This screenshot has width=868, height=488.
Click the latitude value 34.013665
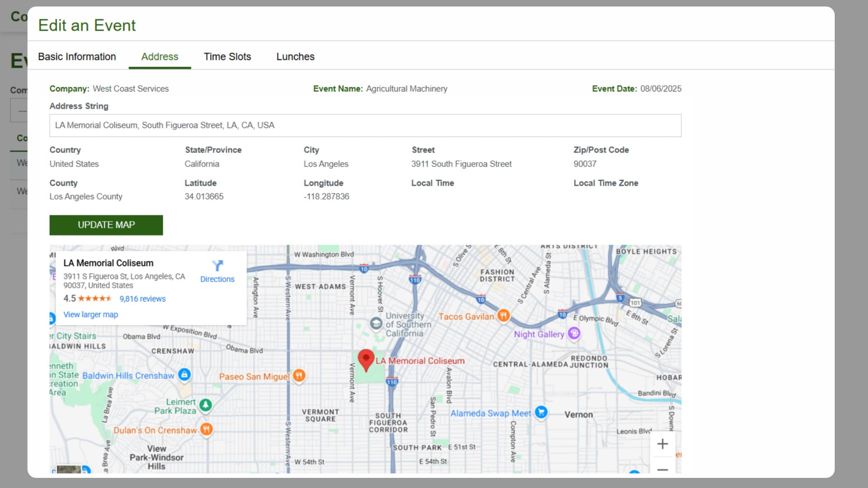204,197
